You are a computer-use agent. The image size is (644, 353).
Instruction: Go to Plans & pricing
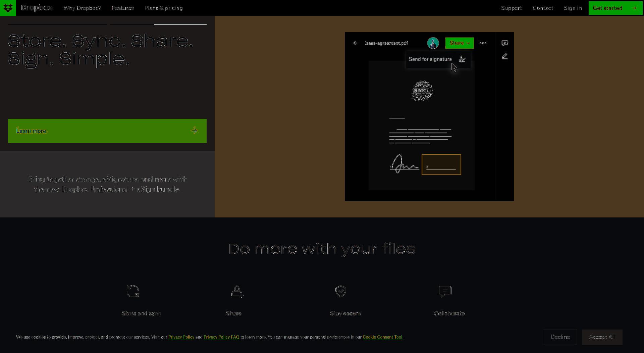coord(164,8)
